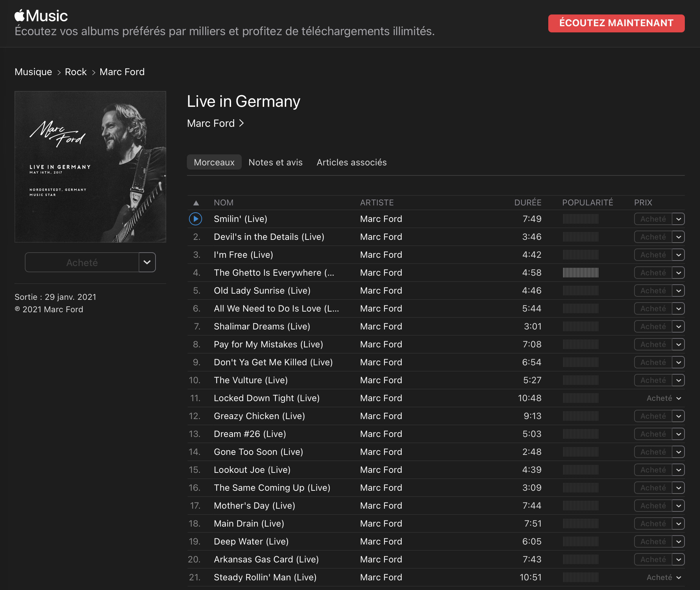The image size is (700, 590).
Task: Open price dropdown for Devil's in the Details
Action: click(678, 237)
